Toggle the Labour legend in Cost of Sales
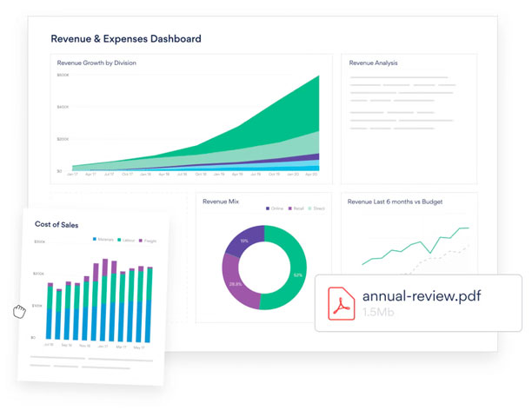The image size is (532, 410). [x=126, y=240]
